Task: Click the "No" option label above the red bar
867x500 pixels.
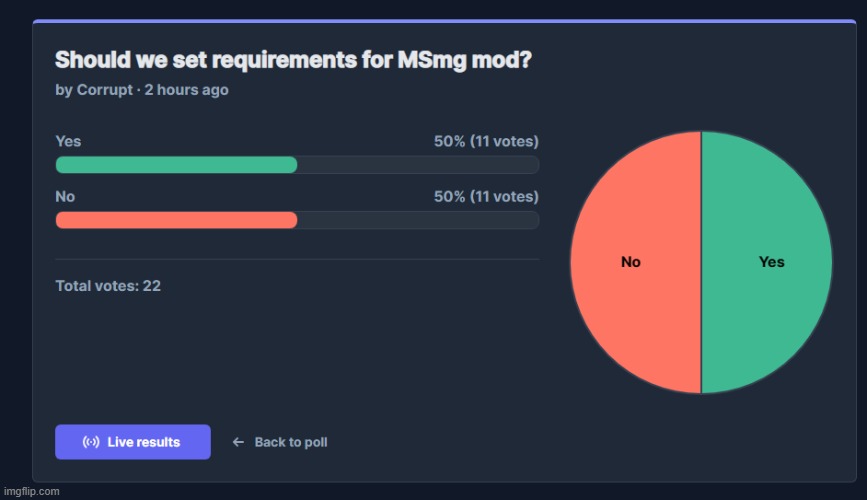Action: tap(65, 197)
